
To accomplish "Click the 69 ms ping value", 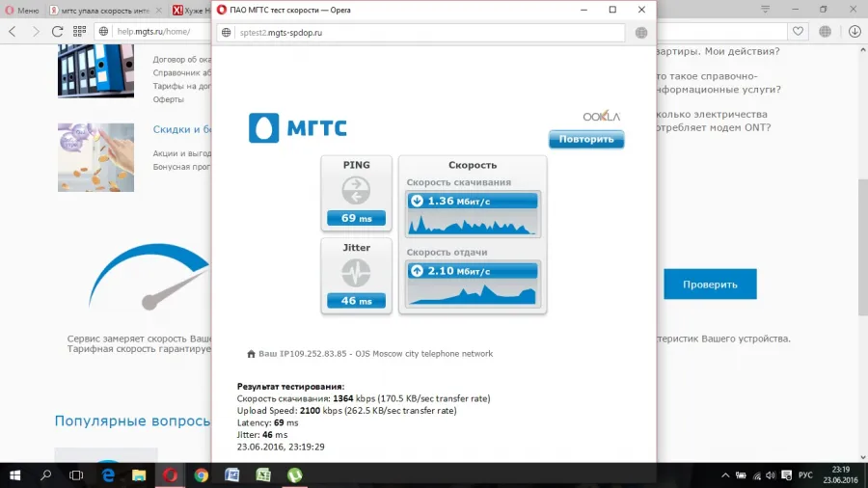I will pyautogui.click(x=356, y=218).
